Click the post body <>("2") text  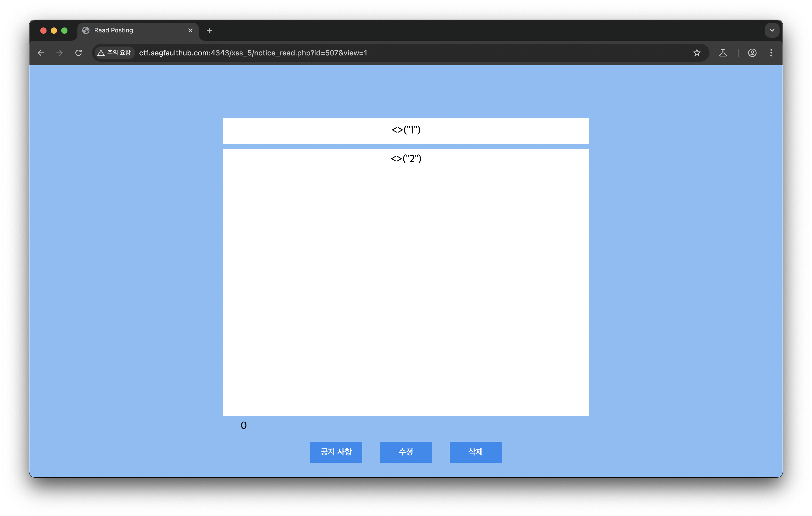click(406, 158)
